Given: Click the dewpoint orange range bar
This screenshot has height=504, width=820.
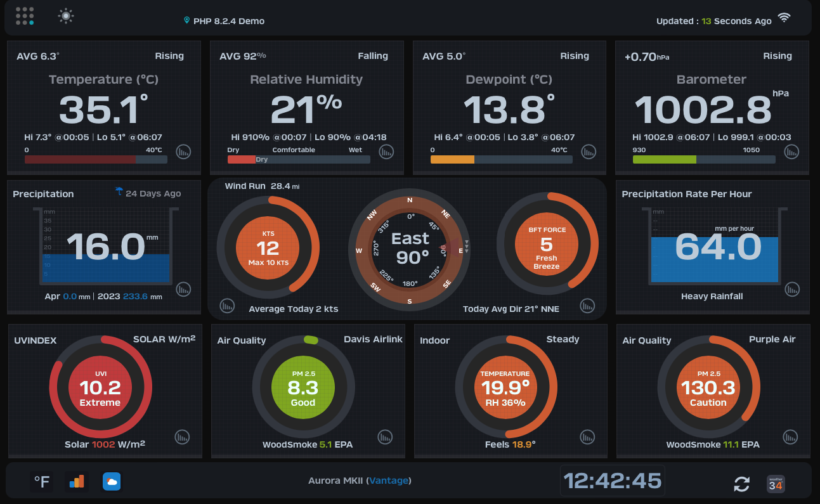Looking at the screenshot, I should (502, 160).
